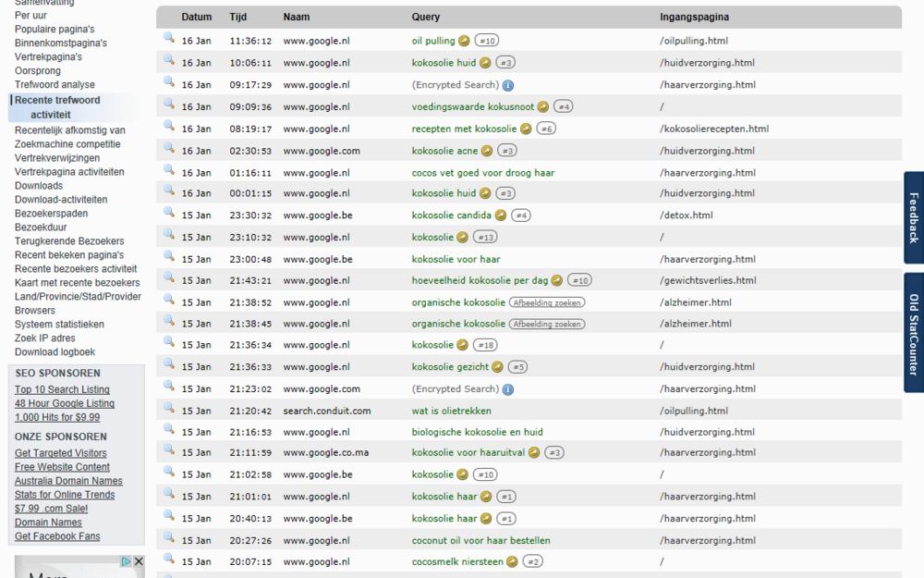This screenshot has width=924, height=578.
Task: Open 'Browsers' in the sidebar menu
Action: click(35, 310)
